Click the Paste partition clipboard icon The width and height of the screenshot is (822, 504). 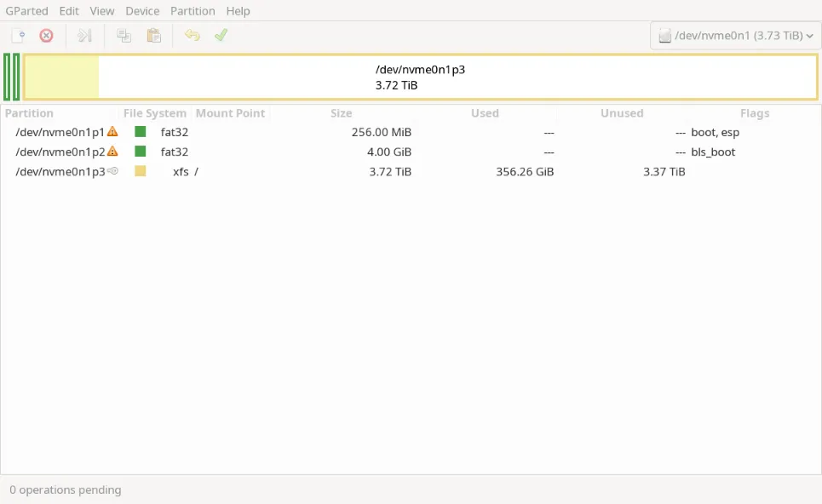click(153, 36)
